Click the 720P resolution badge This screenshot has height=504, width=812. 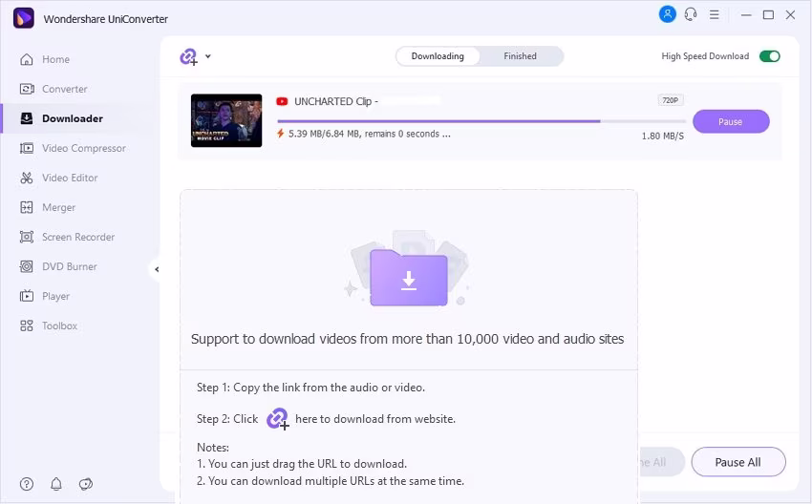click(x=670, y=100)
